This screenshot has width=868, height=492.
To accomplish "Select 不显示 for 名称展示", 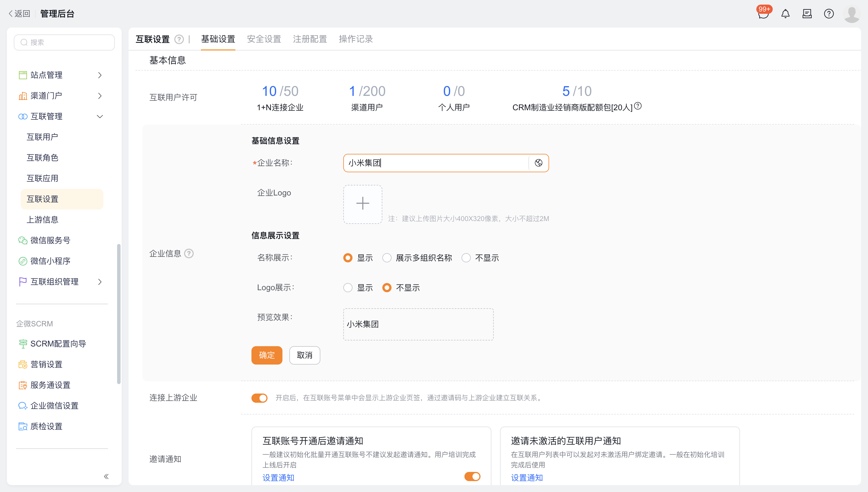I will pos(466,258).
